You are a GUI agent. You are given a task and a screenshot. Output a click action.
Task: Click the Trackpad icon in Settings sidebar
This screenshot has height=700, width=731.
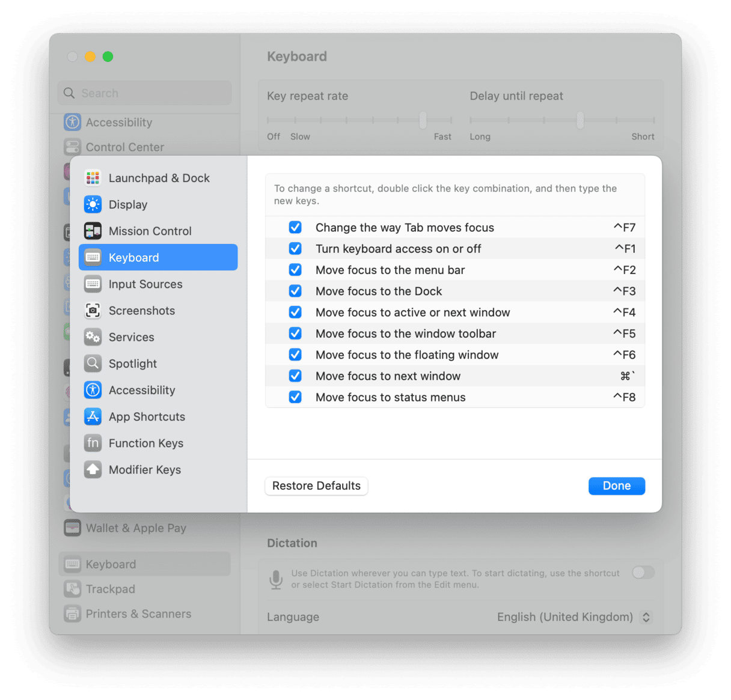click(x=73, y=589)
